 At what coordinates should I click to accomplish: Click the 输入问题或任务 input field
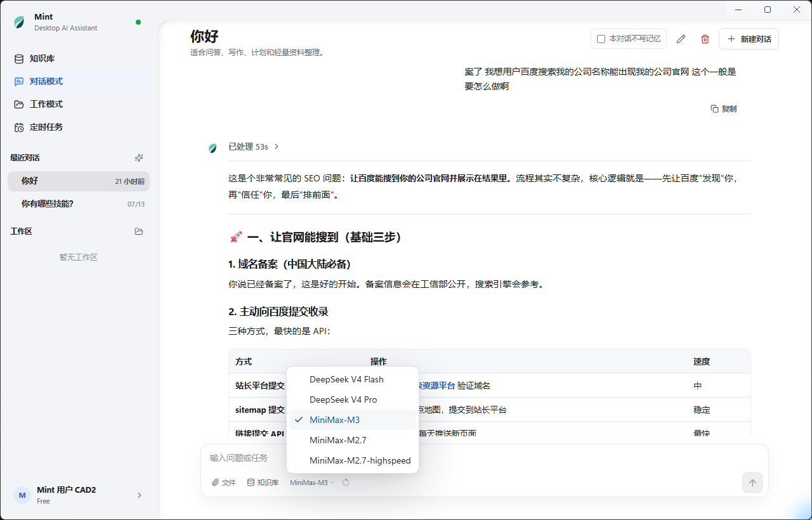485,458
